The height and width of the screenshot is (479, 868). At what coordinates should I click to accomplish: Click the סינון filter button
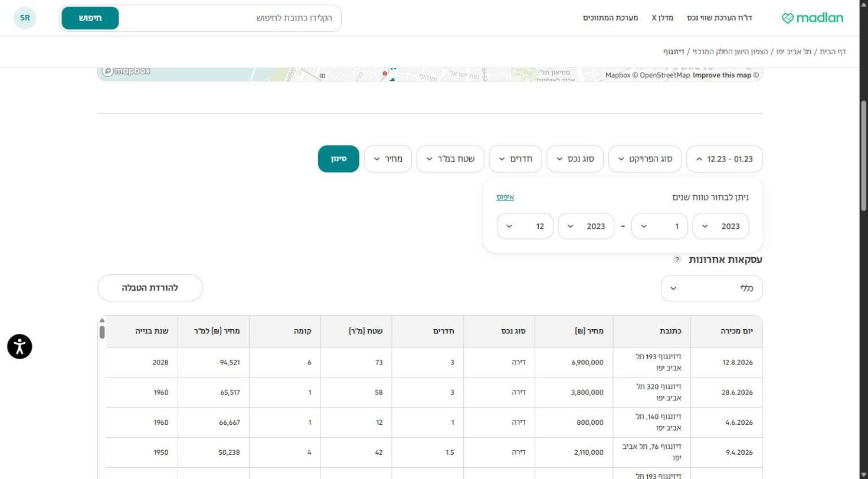point(339,159)
